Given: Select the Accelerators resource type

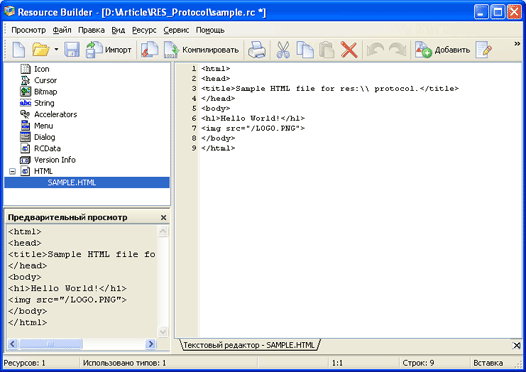Looking at the screenshot, I should coord(49,114).
